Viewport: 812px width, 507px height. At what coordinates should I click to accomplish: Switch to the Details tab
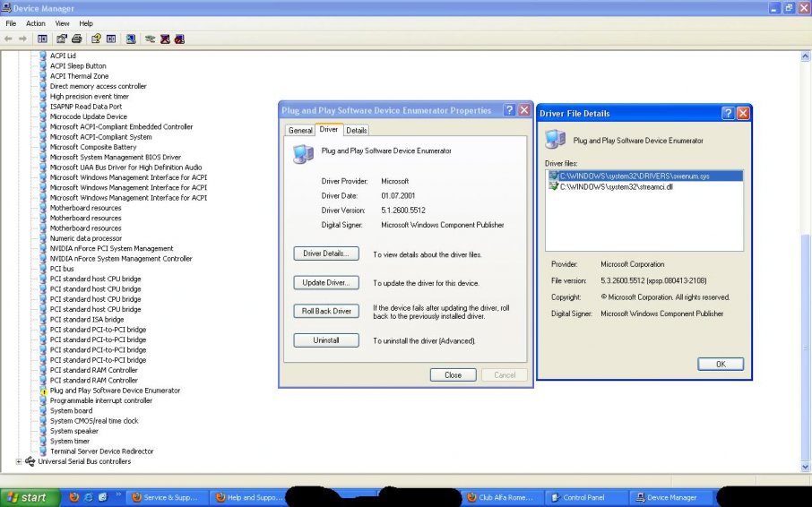coord(357,131)
